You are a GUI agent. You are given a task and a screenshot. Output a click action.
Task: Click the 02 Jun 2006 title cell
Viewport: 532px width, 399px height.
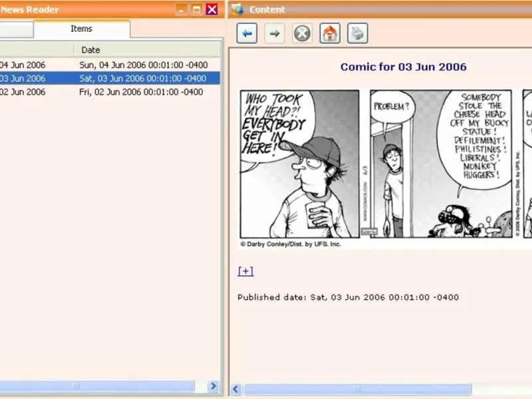tap(23, 92)
